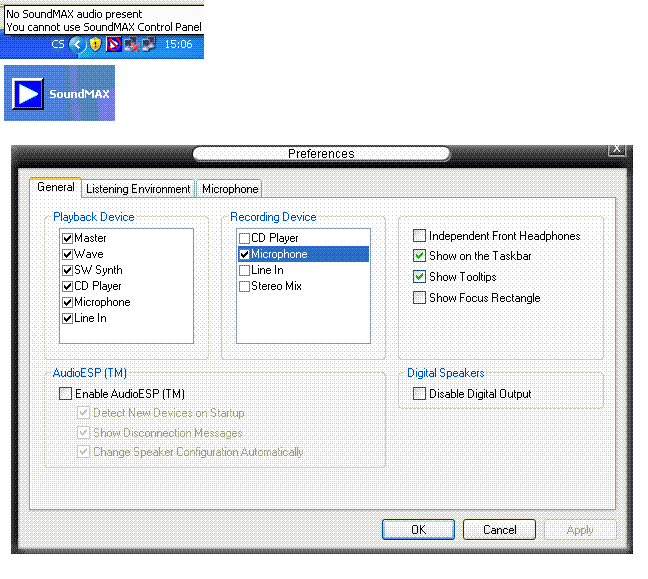Uncheck Master in Playback Device
This screenshot has height=579, width=648.
point(67,238)
